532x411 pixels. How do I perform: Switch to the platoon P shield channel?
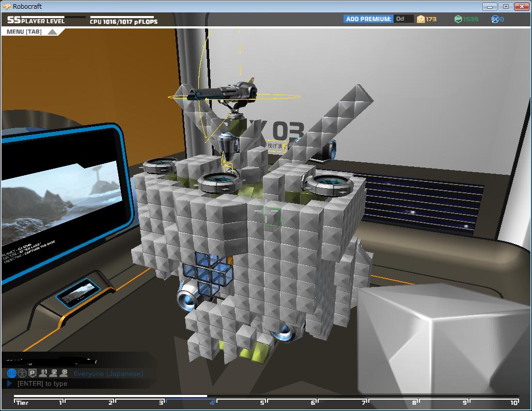[32, 373]
